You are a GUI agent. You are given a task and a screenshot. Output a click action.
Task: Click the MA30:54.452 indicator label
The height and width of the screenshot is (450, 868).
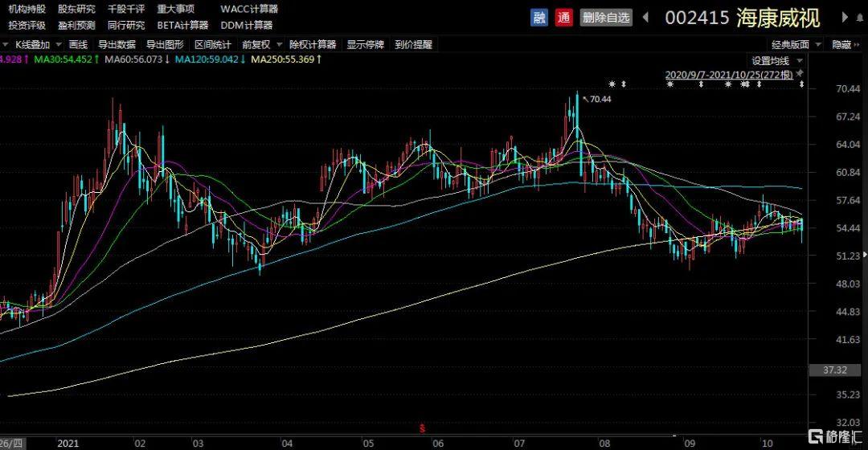click(x=67, y=59)
